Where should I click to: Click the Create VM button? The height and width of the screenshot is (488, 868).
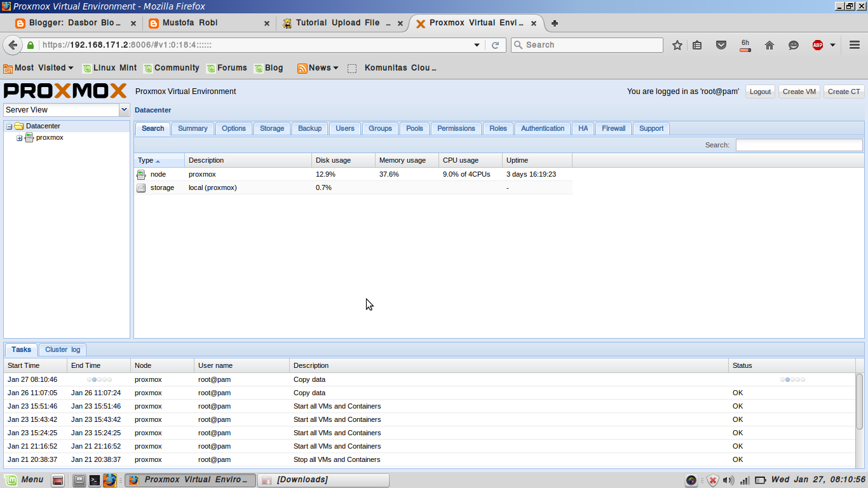click(799, 91)
